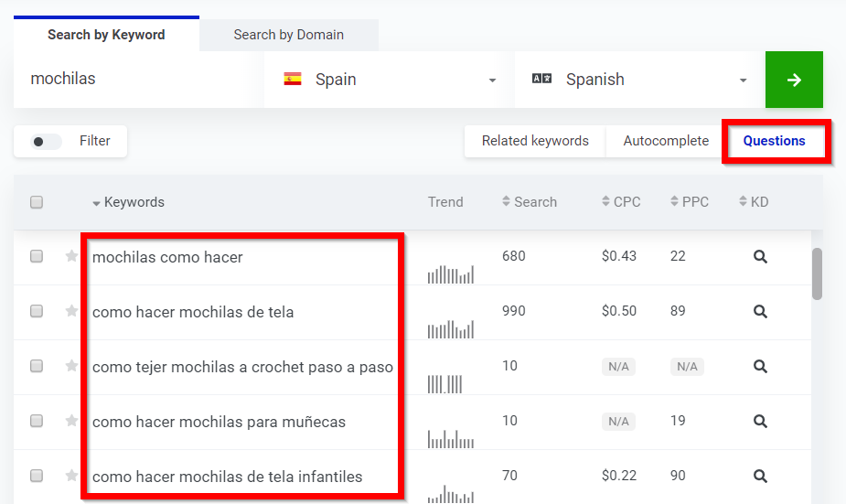Click KD magnifier for 'tela infantiles' row
This screenshot has width=846, height=504.
(x=759, y=476)
